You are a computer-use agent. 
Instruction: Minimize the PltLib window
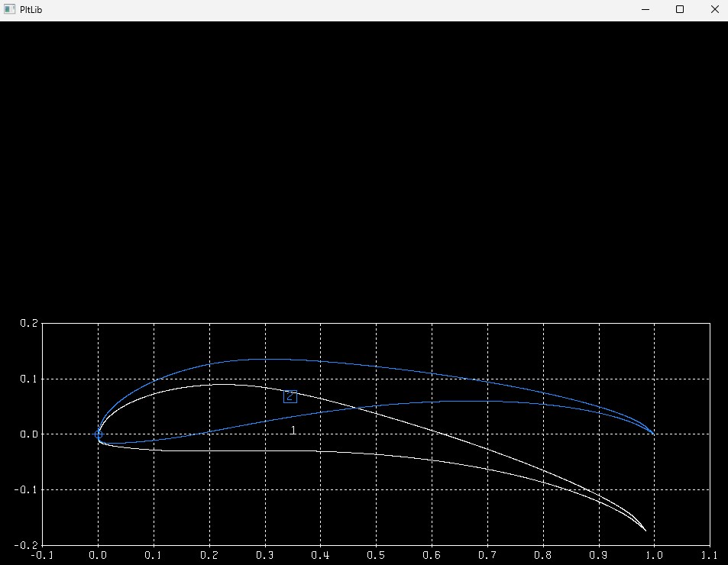click(645, 9)
